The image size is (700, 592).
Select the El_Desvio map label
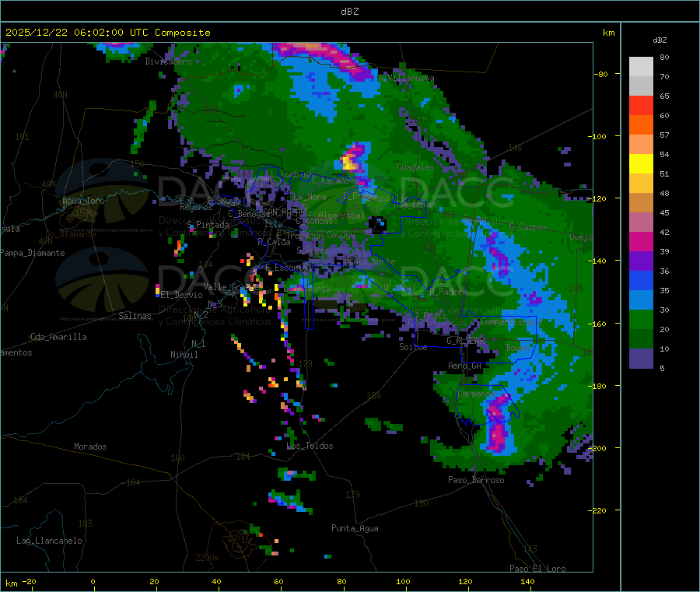click(181, 295)
